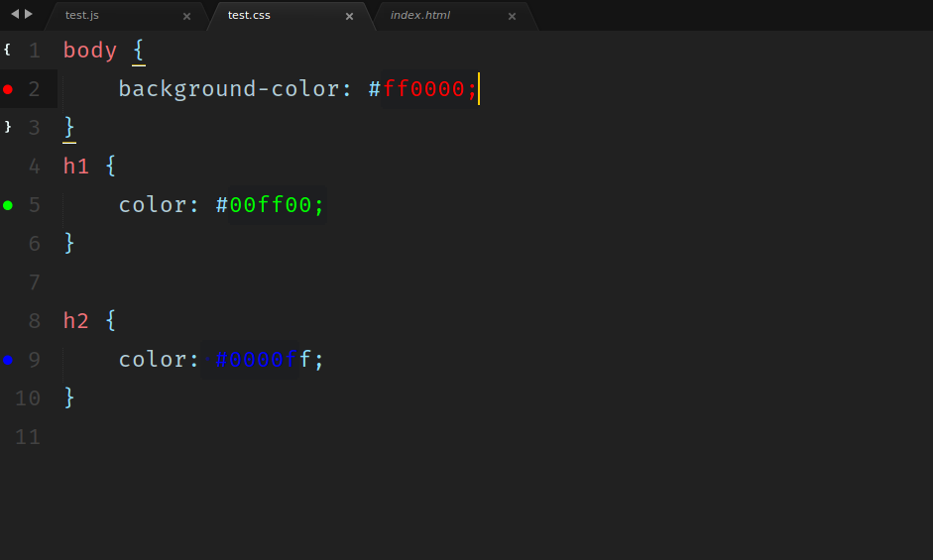This screenshot has width=933, height=560.
Task: Click the red color dot on line 2
Action: pyautogui.click(x=8, y=89)
